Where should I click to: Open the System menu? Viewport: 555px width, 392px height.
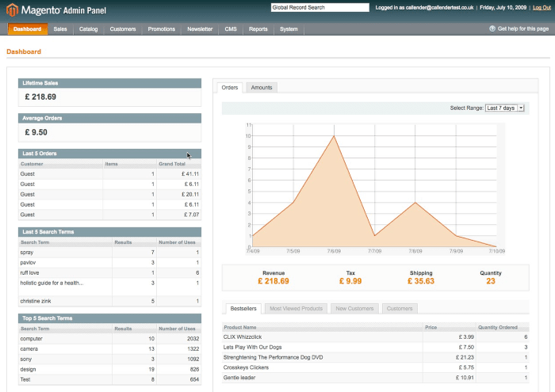point(289,29)
